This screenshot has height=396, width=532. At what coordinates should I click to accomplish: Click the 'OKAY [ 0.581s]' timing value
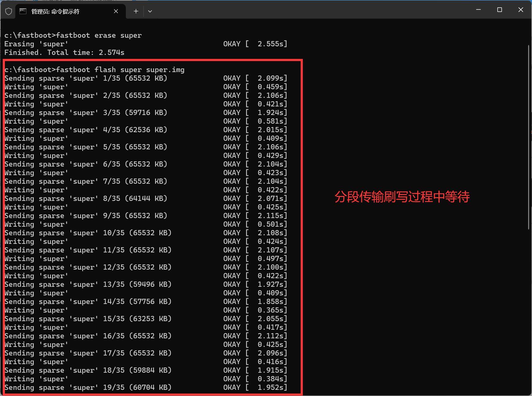(x=255, y=121)
